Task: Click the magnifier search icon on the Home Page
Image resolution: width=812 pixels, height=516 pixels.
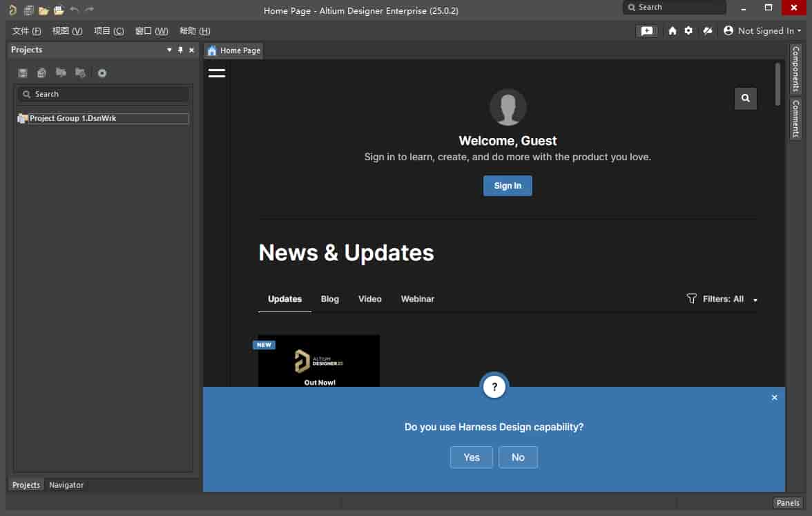Action: (745, 98)
